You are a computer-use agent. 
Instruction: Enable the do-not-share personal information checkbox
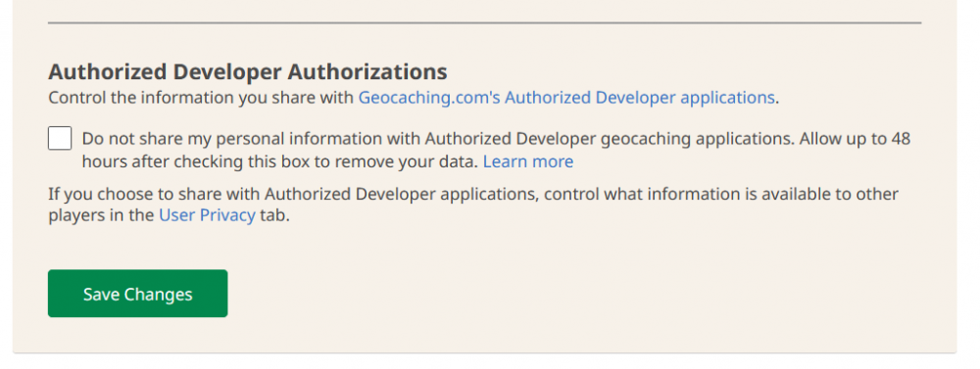(x=60, y=138)
